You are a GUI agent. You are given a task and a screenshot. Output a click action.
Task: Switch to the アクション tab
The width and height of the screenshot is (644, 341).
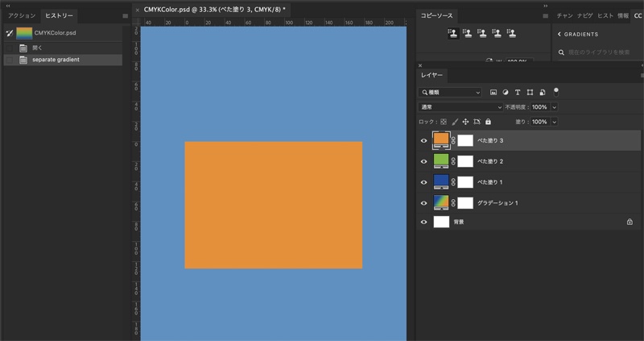(23, 15)
